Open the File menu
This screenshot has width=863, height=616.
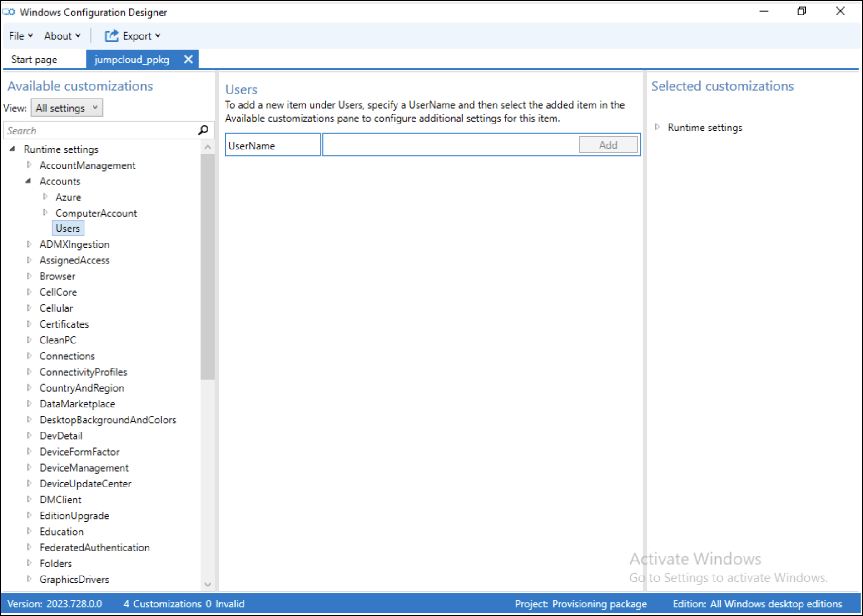point(20,36)
